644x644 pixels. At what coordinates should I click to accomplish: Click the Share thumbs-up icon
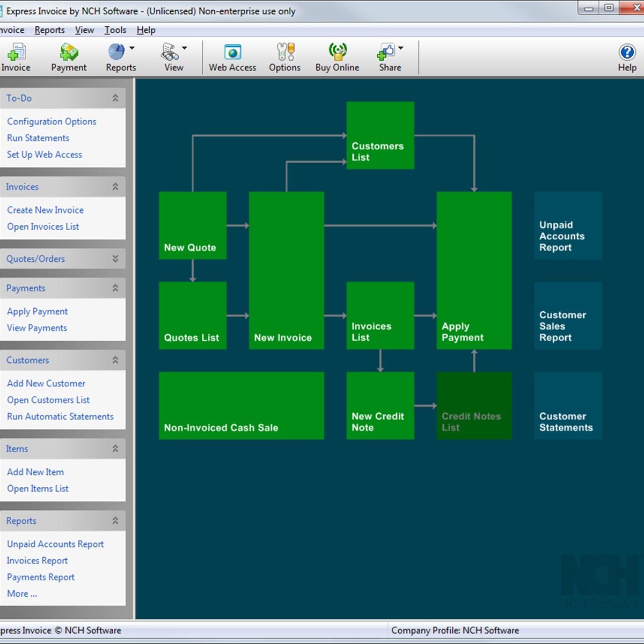pos(386,53)
